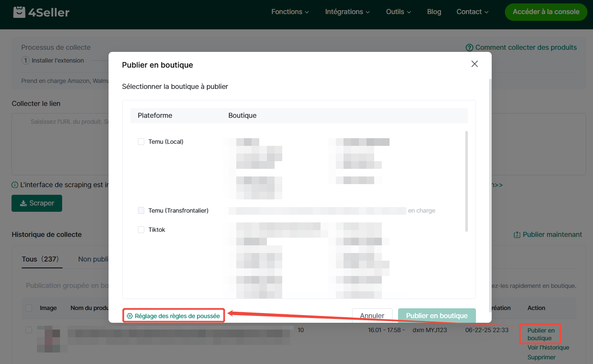Click the Boutique column header

click(242, 115)
